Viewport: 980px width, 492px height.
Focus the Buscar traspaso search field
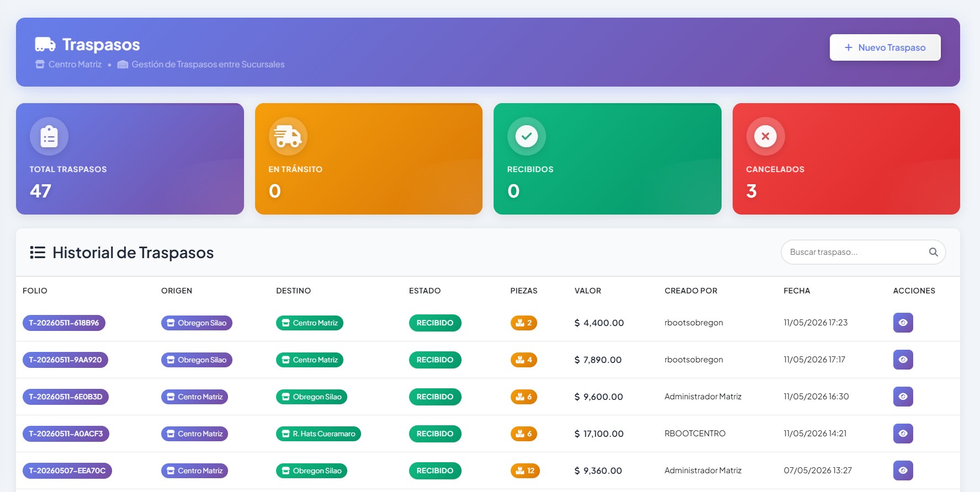[864, 252]
